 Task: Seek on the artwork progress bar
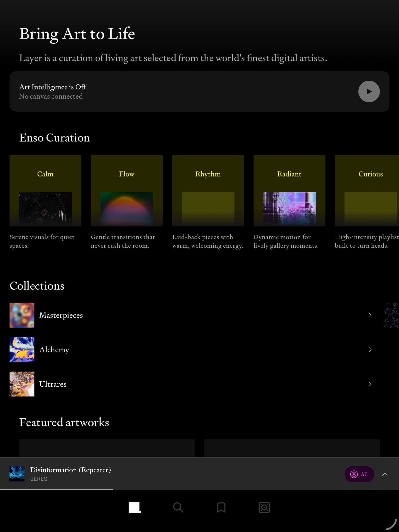[x=199, y=489]
